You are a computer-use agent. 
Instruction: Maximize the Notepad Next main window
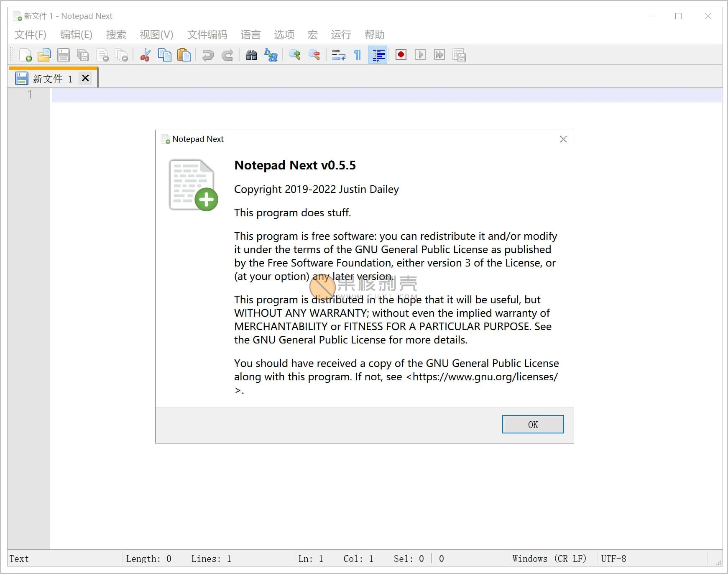(x=678, y=16)
